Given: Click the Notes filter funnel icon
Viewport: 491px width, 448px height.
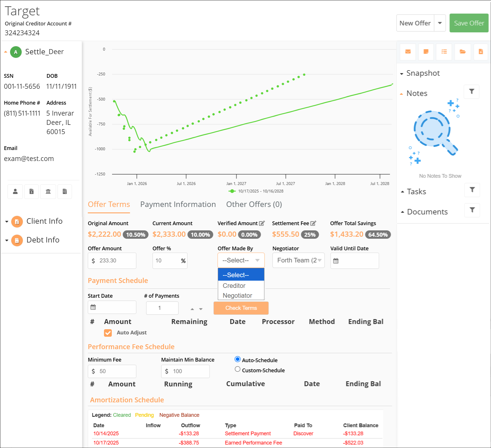Looking at the screenshot, I should (x=471, y=92).
